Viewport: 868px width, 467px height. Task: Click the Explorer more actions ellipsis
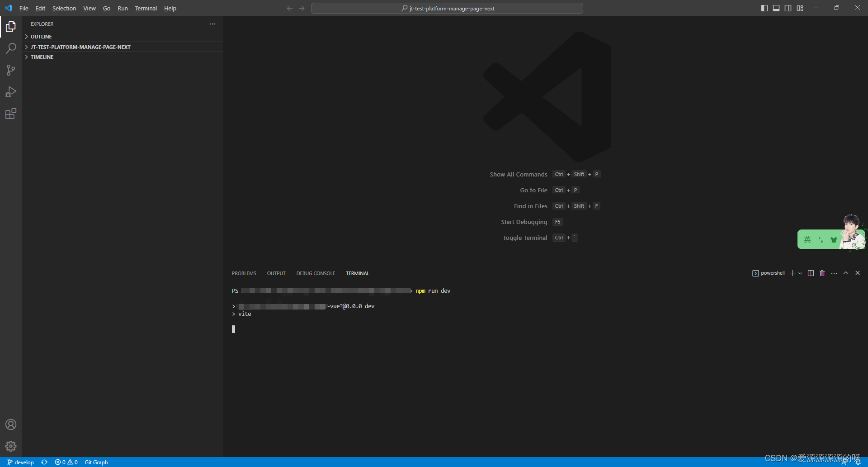pos(212,24)
